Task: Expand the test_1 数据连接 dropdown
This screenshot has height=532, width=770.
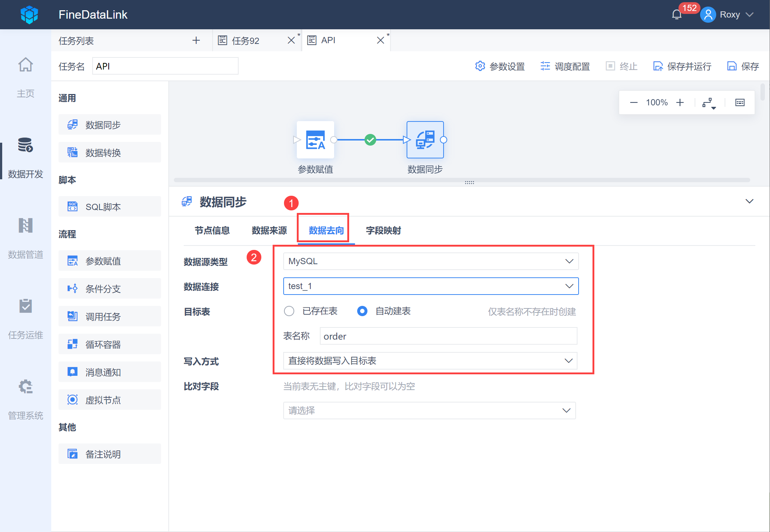Action: [x=430, y=286]
